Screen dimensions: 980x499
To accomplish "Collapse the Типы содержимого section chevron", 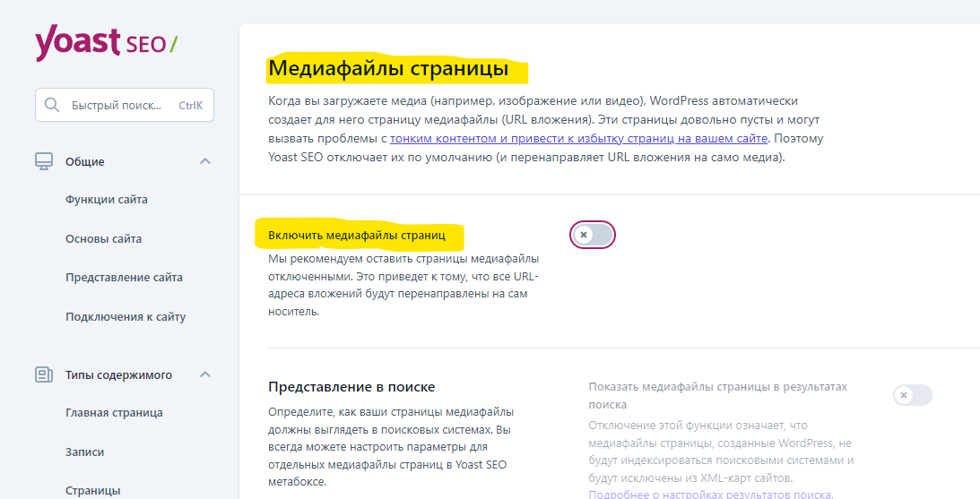I will click(x=205, y=374).
